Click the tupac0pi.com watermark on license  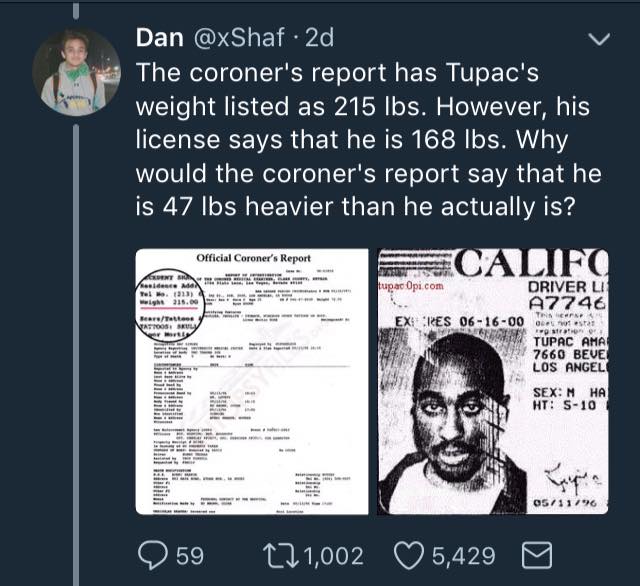pyautogui.click(x=411, y=286)
